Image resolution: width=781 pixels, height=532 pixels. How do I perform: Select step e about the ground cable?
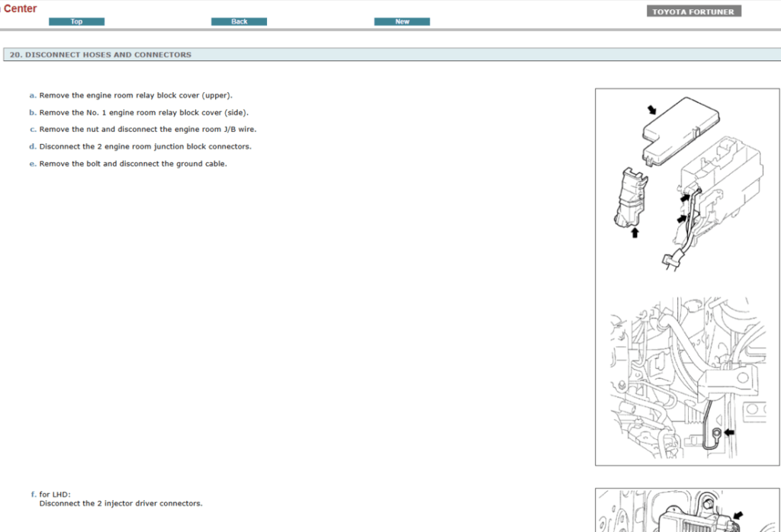click(x=133, y=163)
